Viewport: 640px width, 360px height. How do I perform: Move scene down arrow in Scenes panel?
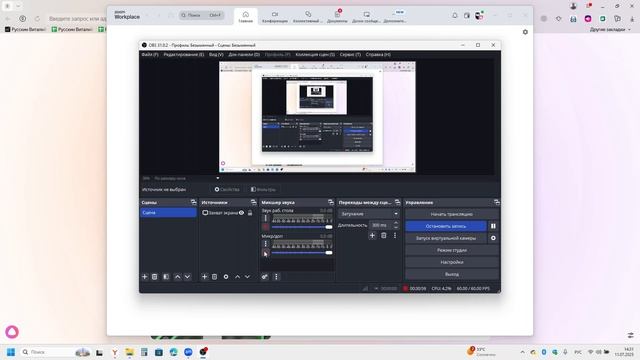click(187, 277)
